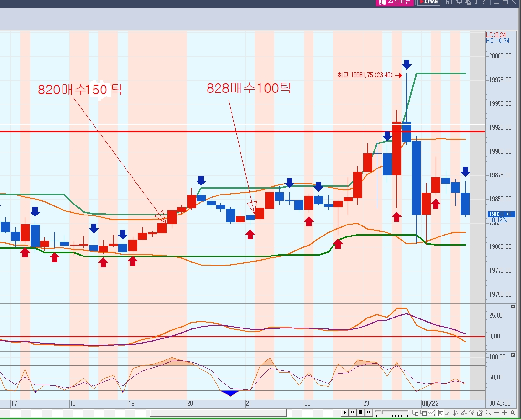Click the 19750.00 price axis label
Viewport: 521px width, 420px height.
(500, 295)
